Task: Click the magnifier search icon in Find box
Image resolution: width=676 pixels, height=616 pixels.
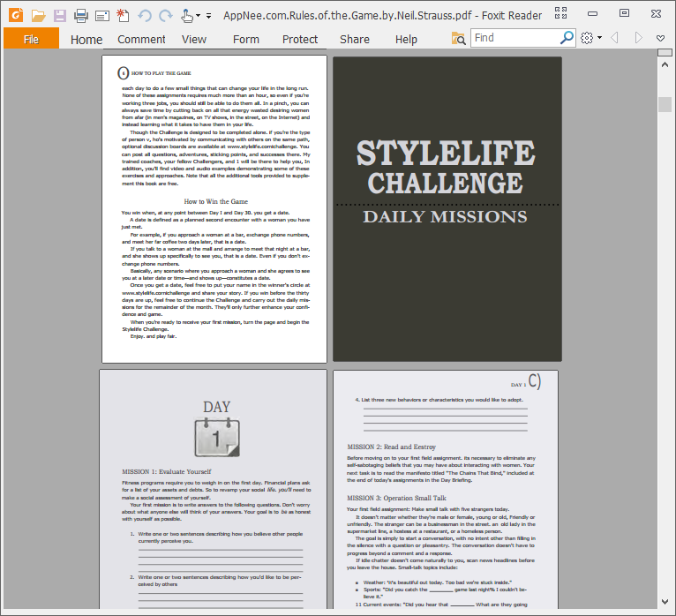Action: click(x=567, y=38)
